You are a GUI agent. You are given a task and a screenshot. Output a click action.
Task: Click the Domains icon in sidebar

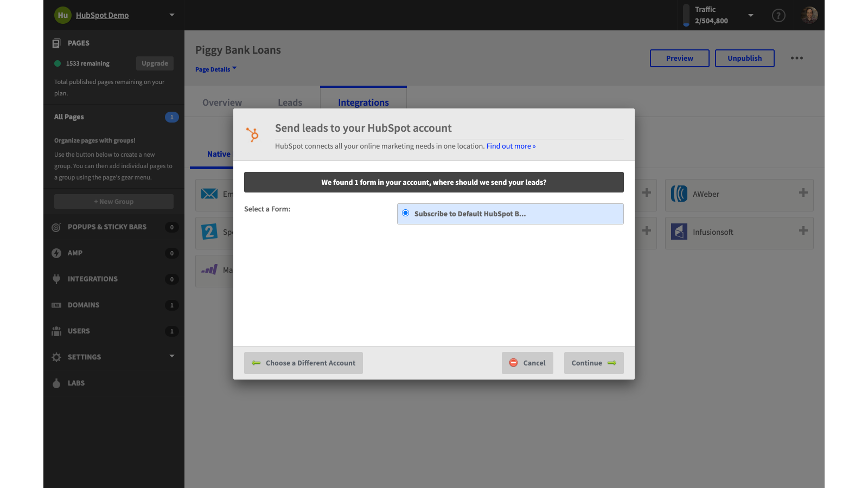pyautogui.click(x=56, y=305)
